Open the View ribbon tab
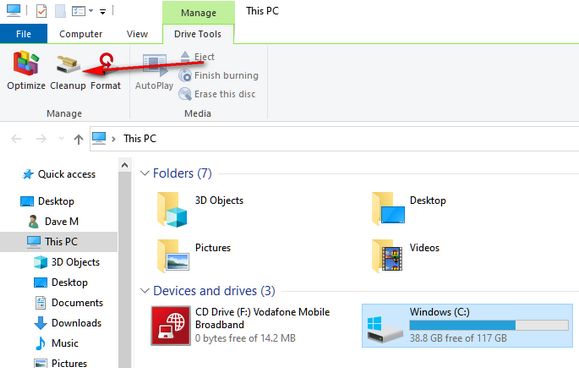 tap(137, 34)
